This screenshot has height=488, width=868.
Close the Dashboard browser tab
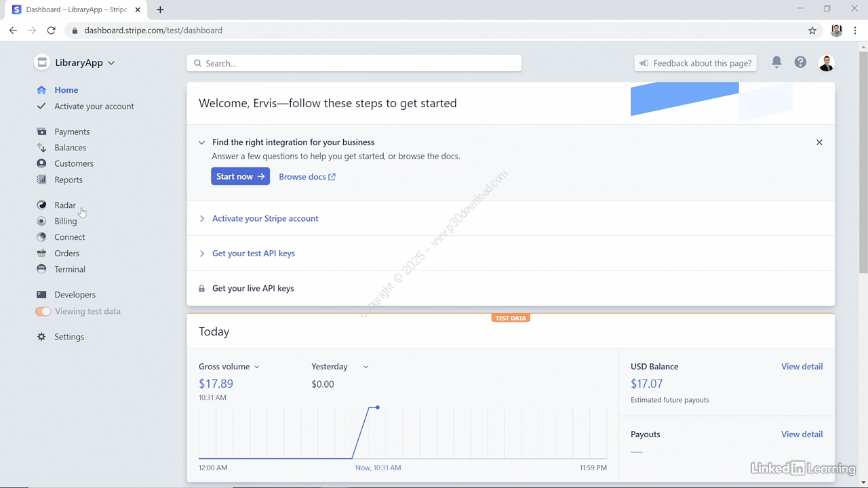(138, 9)
